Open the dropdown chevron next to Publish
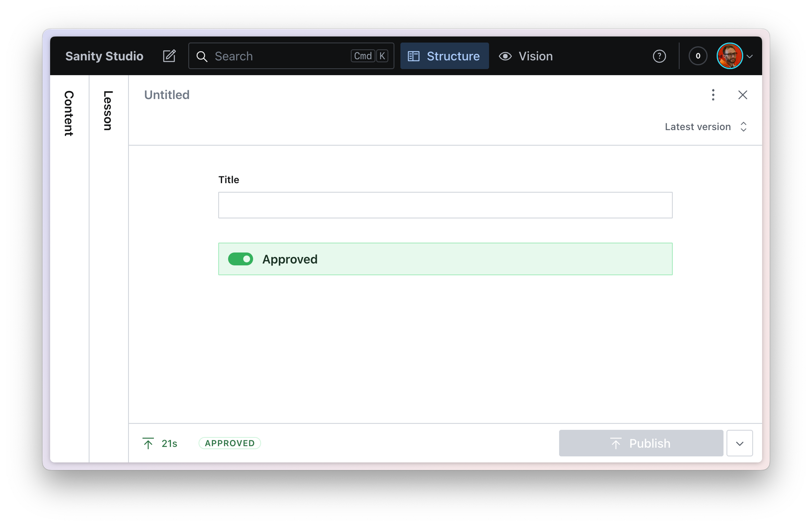 pyautogui.click(x=739, y=443)
